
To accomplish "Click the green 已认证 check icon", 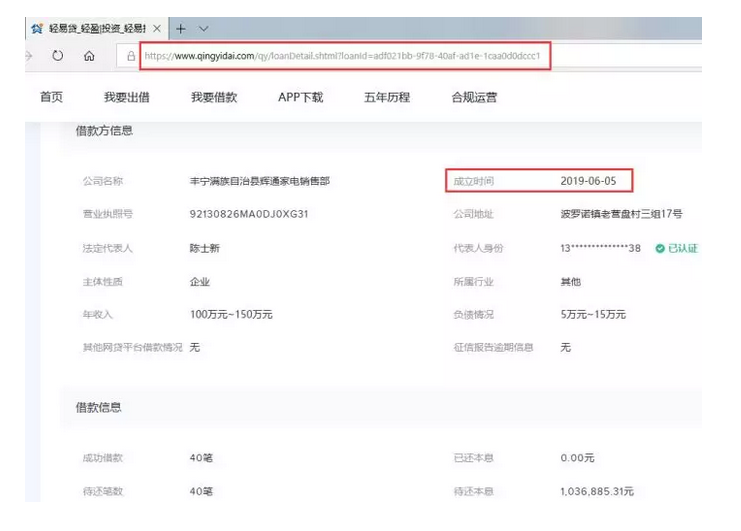I will [660, 248].
